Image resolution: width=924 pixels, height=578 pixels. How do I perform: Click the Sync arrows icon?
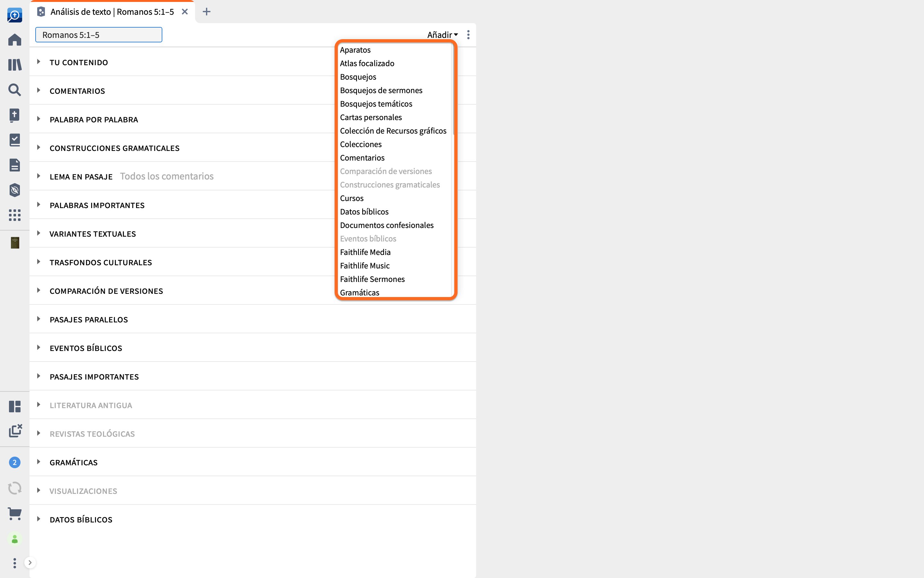(14, 488)
